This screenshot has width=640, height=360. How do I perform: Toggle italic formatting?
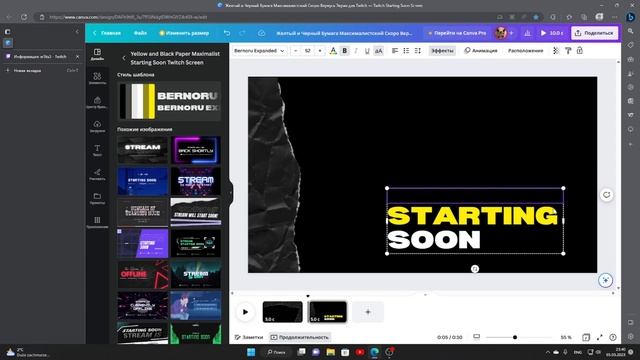coord(356,51)
